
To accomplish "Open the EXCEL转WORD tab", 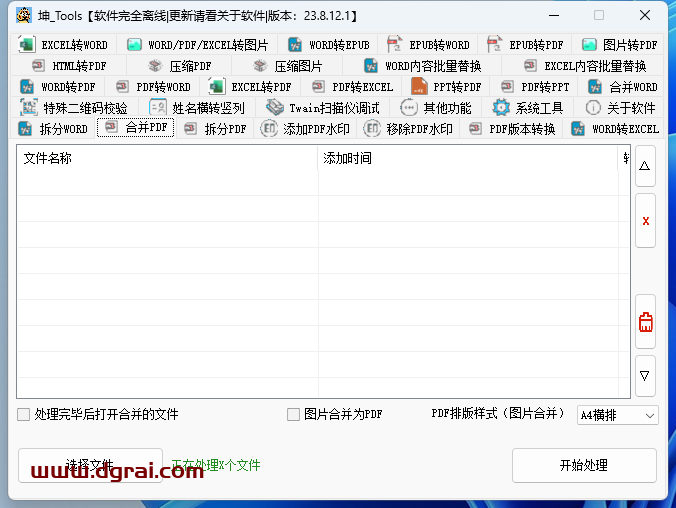I will click(63, 45).
